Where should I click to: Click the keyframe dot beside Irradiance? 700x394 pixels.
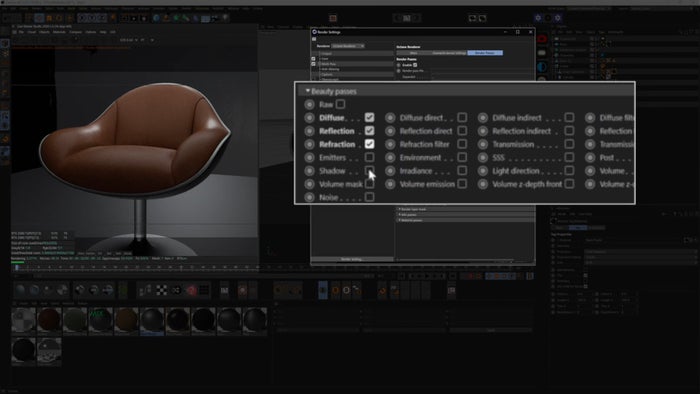(390, 171)
